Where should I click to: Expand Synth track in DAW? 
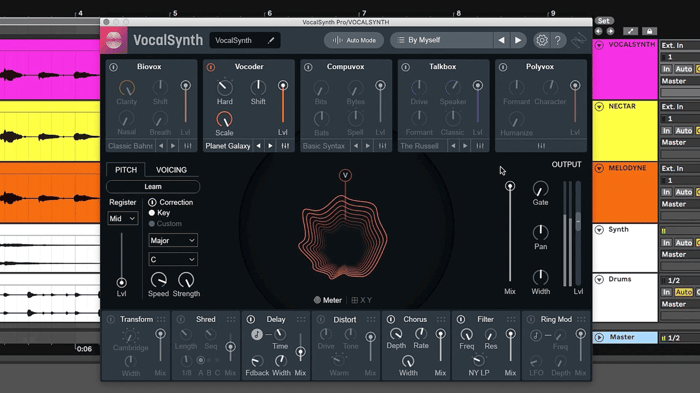click(600, 230)
